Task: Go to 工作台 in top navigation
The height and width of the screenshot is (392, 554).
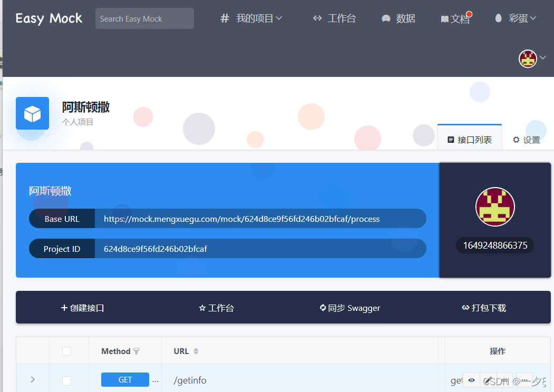Action: 334,18
